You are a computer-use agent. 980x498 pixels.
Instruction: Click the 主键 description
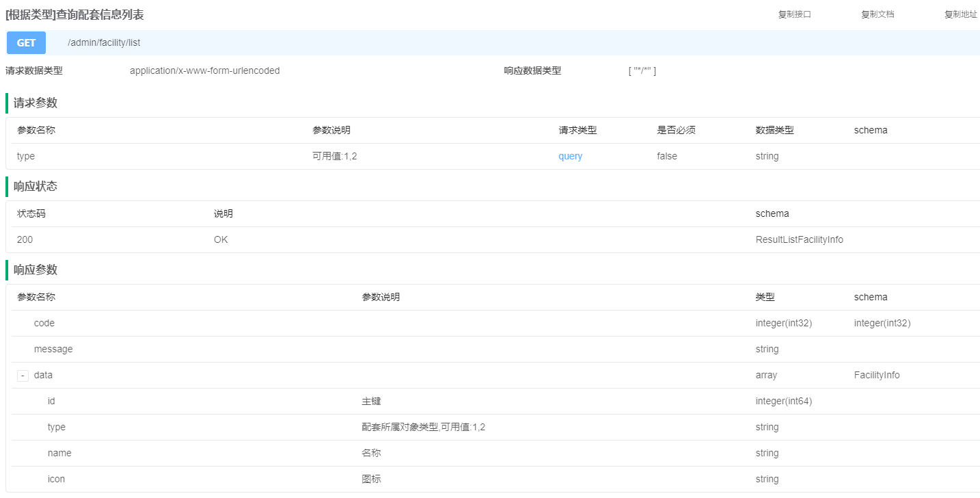coord(371,401)
